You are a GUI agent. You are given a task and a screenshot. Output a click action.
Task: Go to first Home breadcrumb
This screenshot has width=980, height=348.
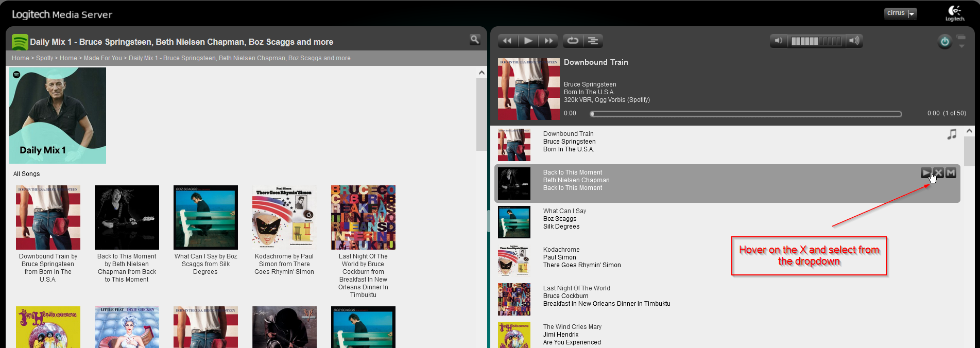coord(21,58)
